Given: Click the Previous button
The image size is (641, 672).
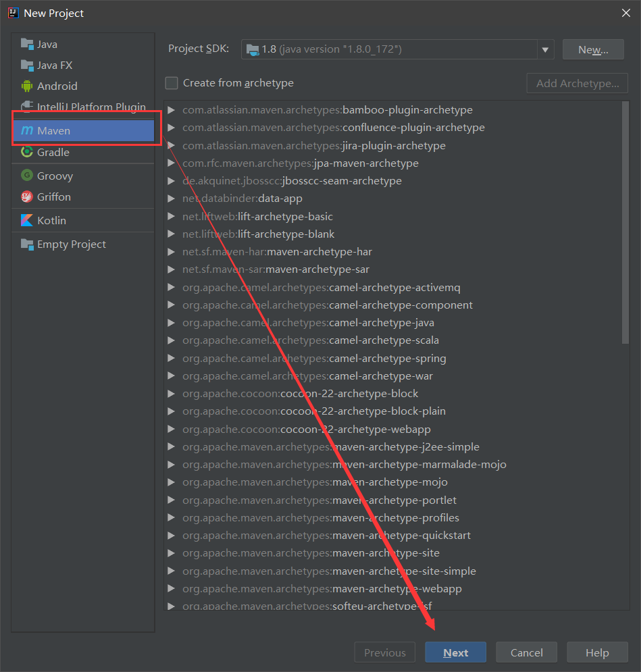Looking at the screenshot, I should click(385, 652).
